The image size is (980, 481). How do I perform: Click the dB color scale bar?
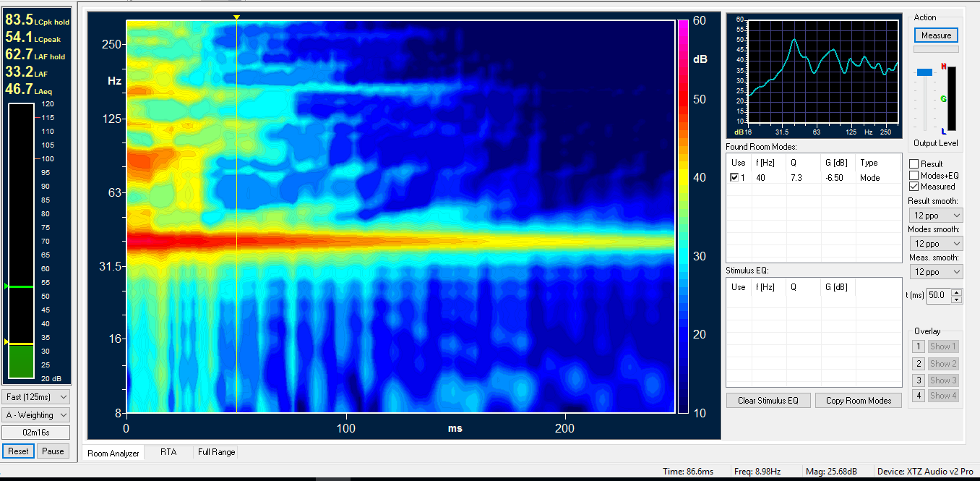[x=683, y=216]
